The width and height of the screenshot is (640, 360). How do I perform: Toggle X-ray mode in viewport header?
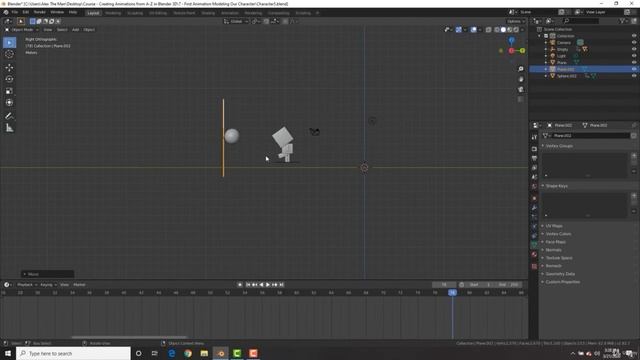pos(489,30)
